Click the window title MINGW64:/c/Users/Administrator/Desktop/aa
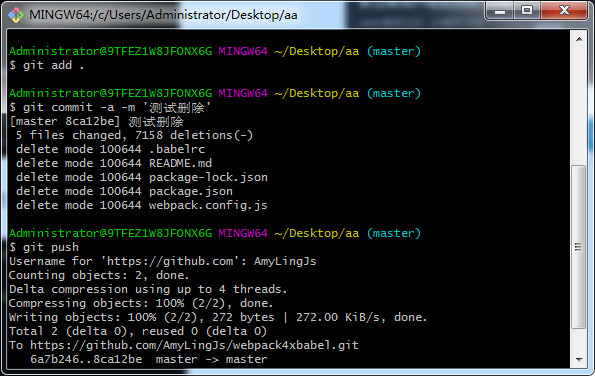 click(163, 15)
